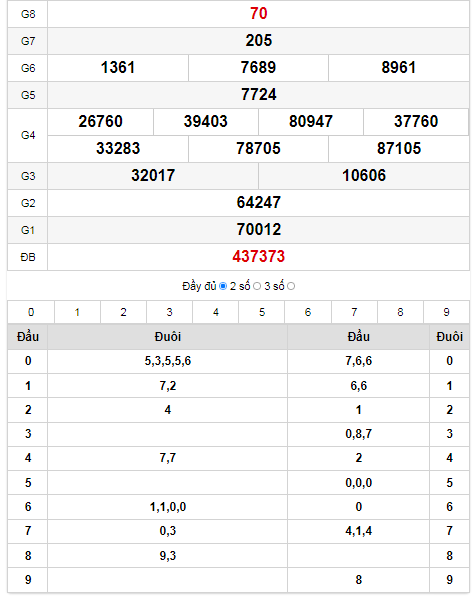Choose the '3 số' radio option
Image resolution: width=474 pixels, height=597 pixels.
click(291, 286)
